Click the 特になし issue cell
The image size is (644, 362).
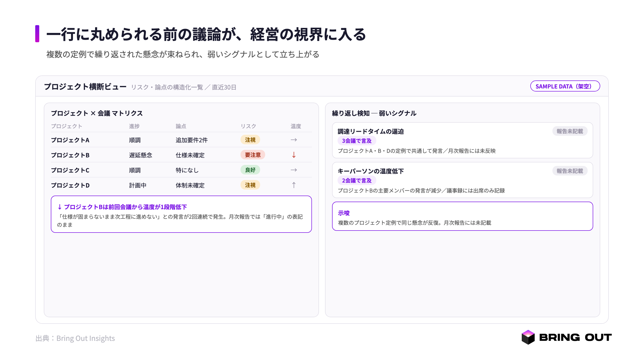[x=187, y=170]
